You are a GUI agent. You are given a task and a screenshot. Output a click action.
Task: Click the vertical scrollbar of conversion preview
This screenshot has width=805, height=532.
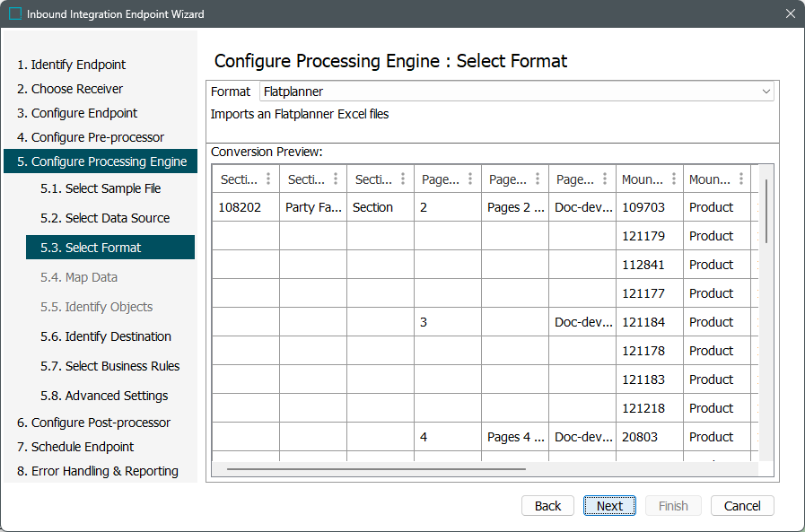point(766,211)
